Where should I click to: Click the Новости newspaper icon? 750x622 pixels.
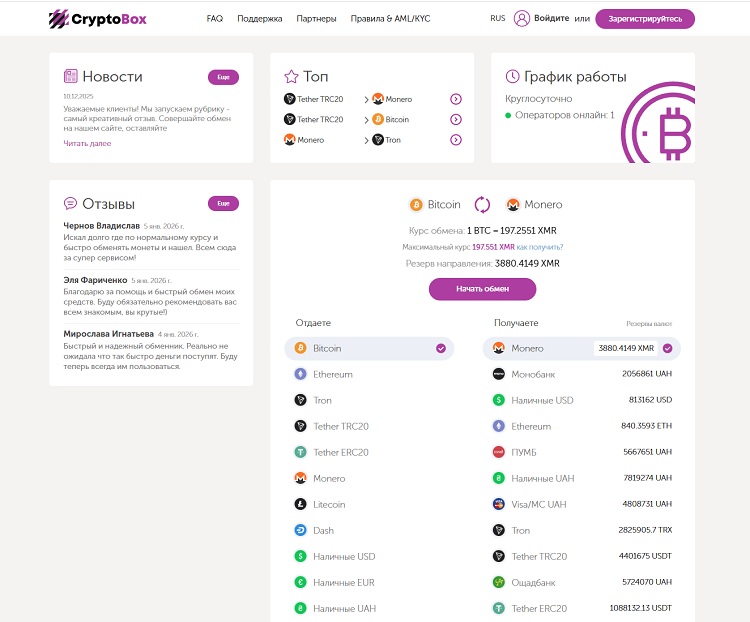click(71, 76)
